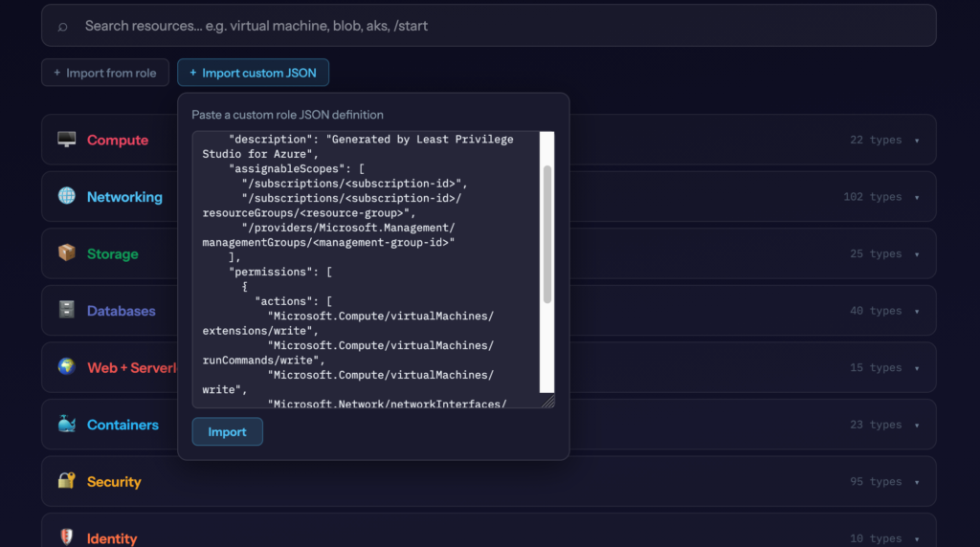980x547 pixels.
Task: Click the Databases cabinet icon
Action: click(x=66, y=310)
